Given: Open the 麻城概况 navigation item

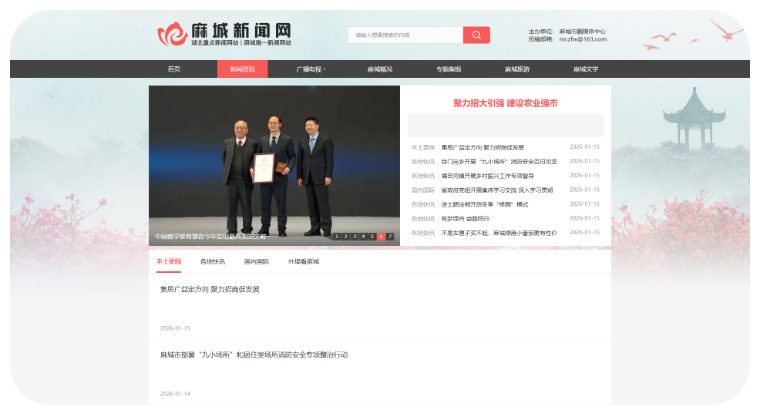Looking at the screenshot, I should (380, 69).
